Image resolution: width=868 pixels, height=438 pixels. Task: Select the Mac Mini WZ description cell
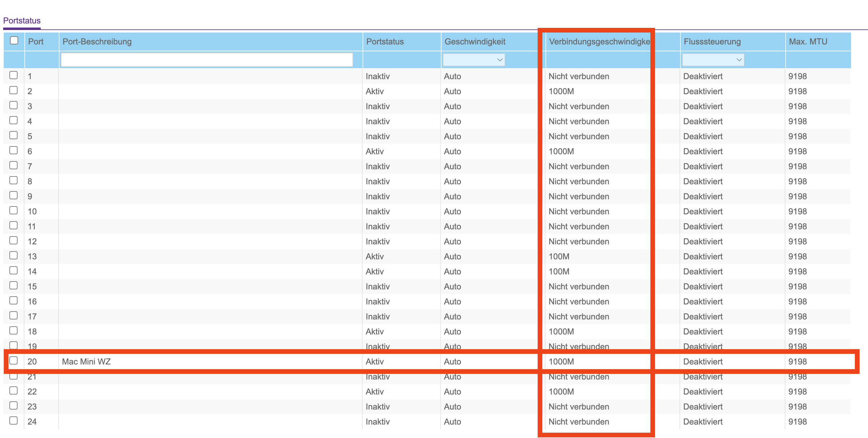click(86, 362)
